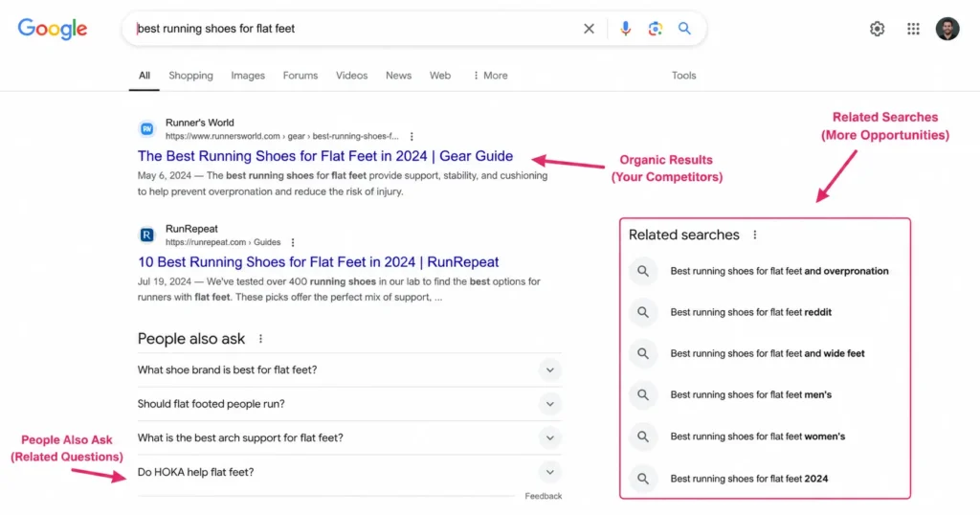Open the three-dot menu for Runner's World result
980x515 pixels.
pyautogui.click(x=412, y=136)
